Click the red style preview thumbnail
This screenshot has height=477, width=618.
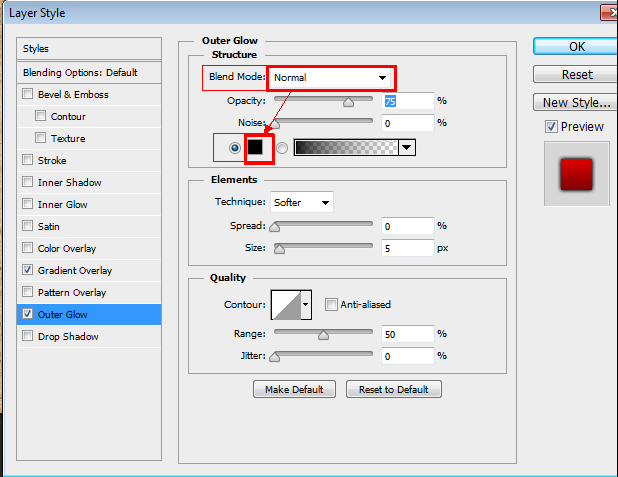click(577, 174)
